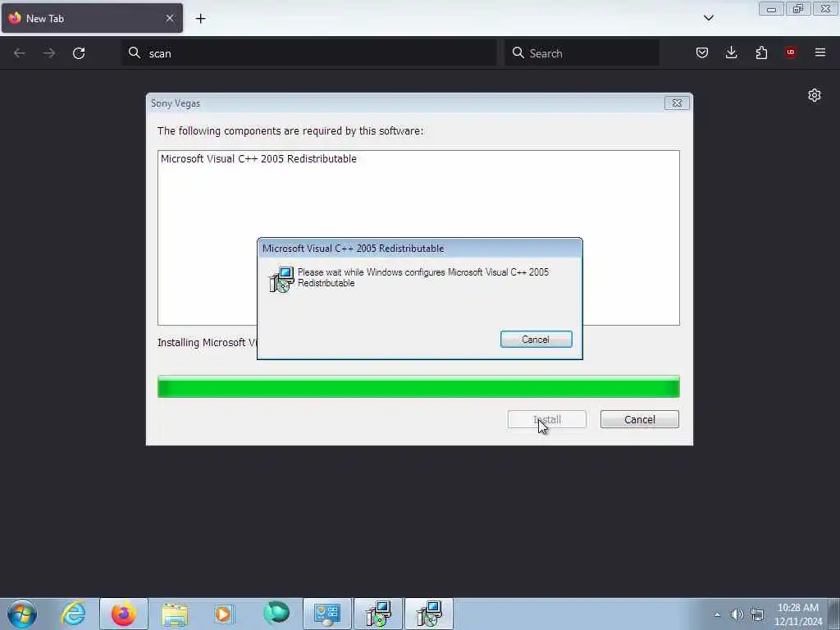The width and height of the screenshot is (840, 630).
Task: Click Microsoft Visual C++ 2005 Redistributable title bar
Action: (x=419, y=248)
